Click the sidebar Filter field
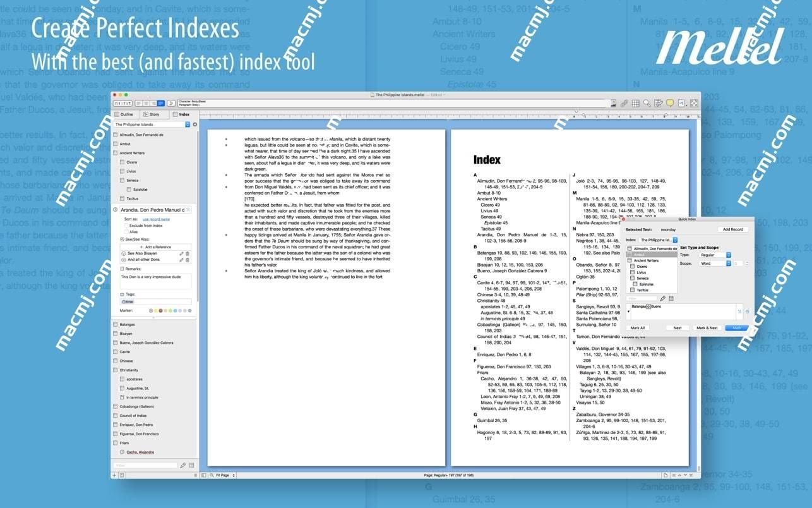 click(x=145, y=466)
